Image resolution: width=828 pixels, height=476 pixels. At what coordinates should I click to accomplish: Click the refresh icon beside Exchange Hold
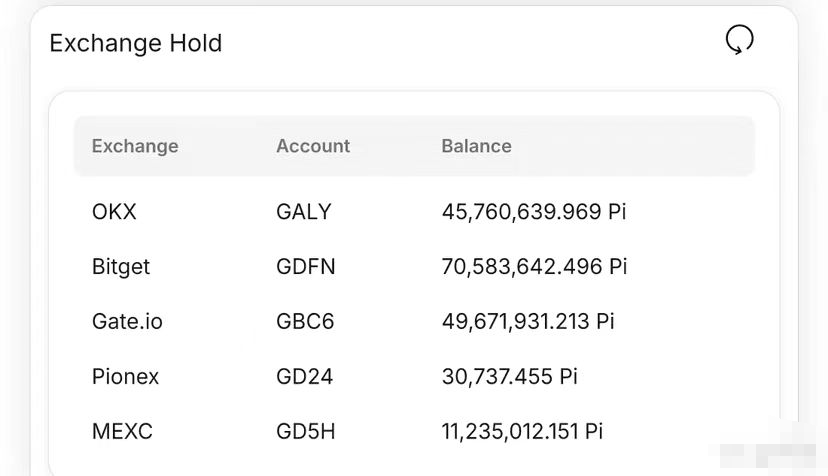739,40
